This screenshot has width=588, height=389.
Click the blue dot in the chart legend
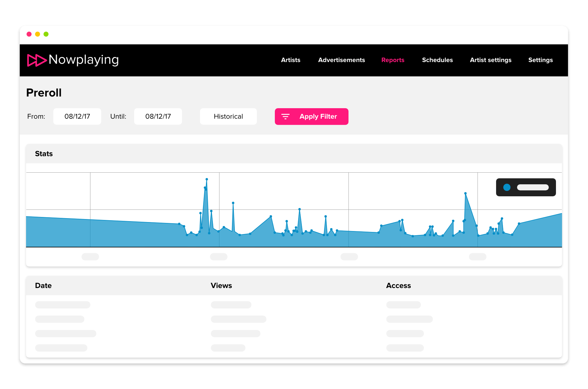pyautogui.click(x=507, y=187)
